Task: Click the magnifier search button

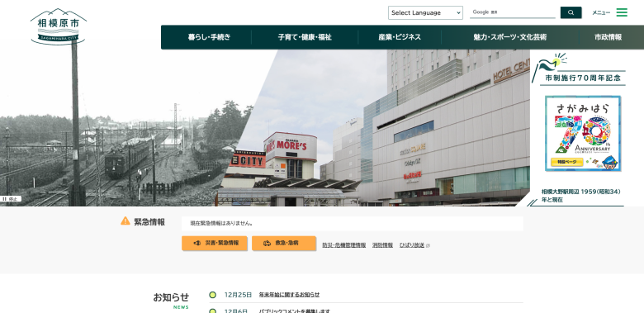Action: (571, 12)
